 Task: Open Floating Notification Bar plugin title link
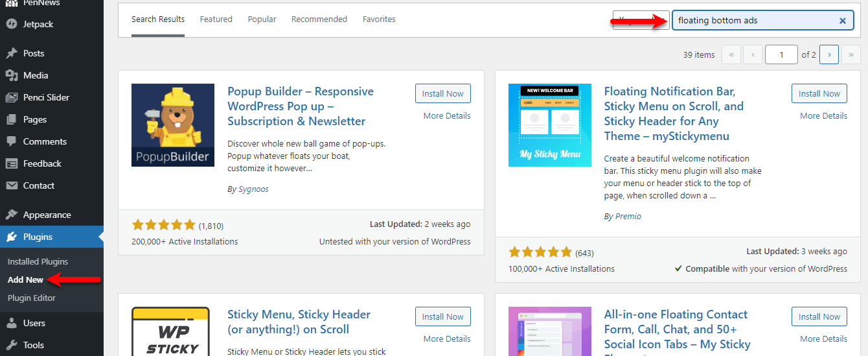(674, 113)
